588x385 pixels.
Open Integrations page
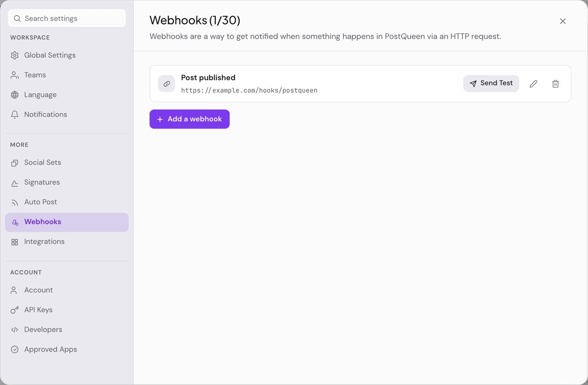tap(67, 242)
